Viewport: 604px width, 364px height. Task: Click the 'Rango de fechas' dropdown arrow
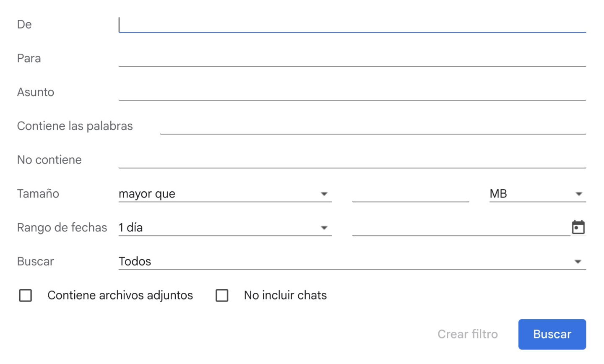(324, 227)
